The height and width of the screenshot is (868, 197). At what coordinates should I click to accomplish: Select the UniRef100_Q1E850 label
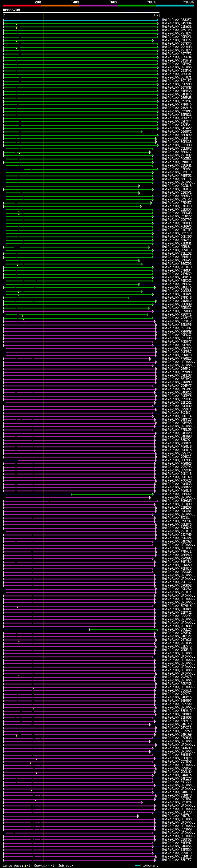[x=177, y=210]
